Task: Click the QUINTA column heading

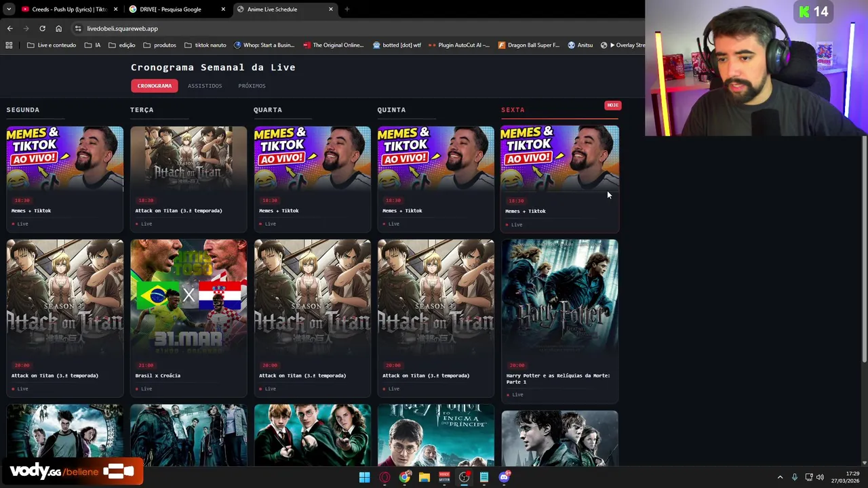Action: pos(391,110)
